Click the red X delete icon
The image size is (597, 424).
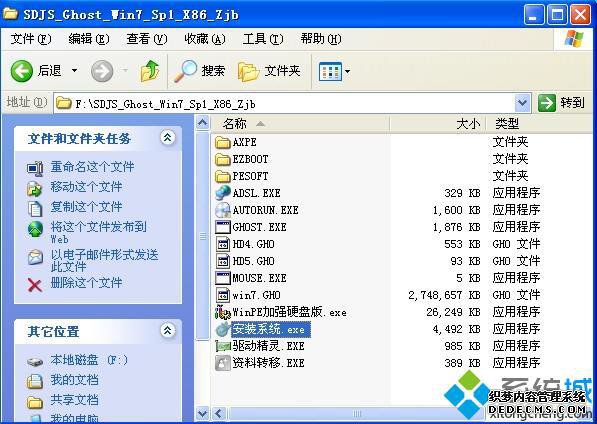click(x=35, y=285)
